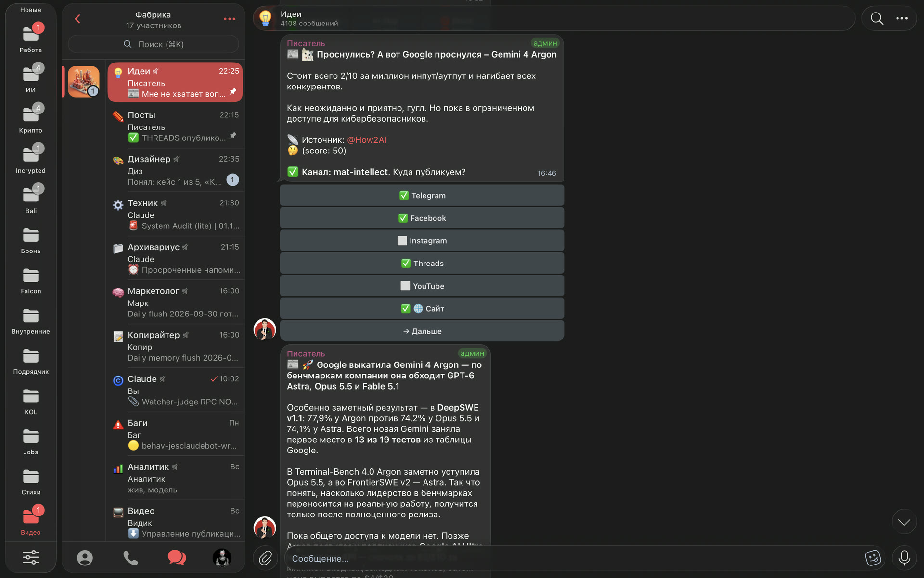
Task: Open the Крипто chat folder
Action: tap(31, 119)
